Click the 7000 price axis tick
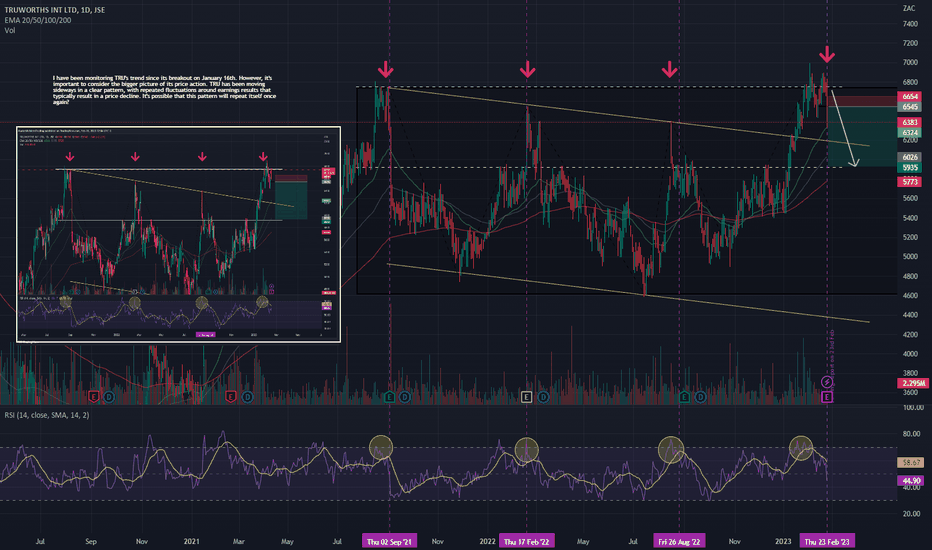The image size is (932, 550). [x=910, y=62]
